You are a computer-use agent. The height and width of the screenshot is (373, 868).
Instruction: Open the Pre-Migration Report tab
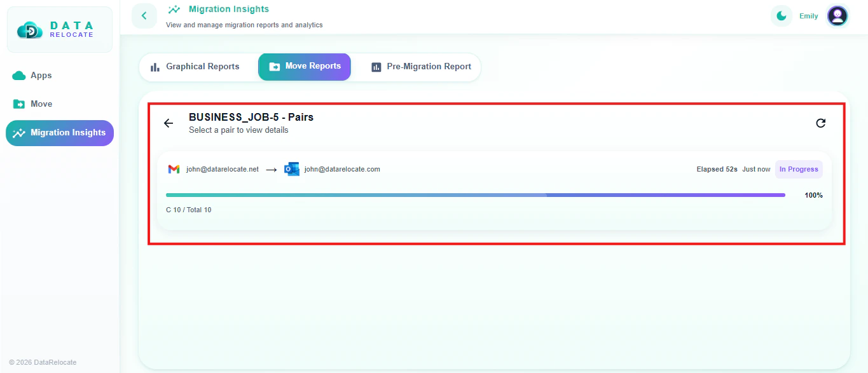[421, 67]
